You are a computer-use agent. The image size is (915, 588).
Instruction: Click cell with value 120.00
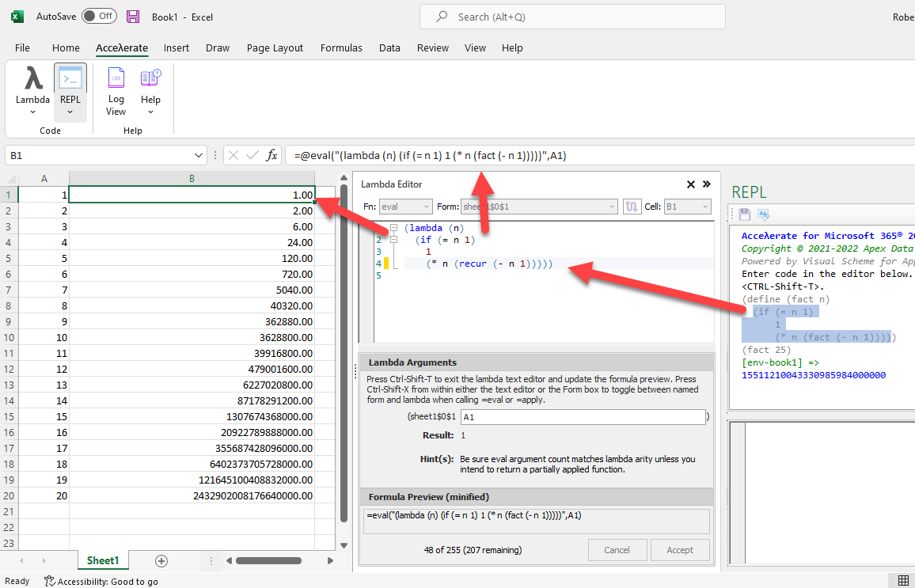tap(192, 258)
